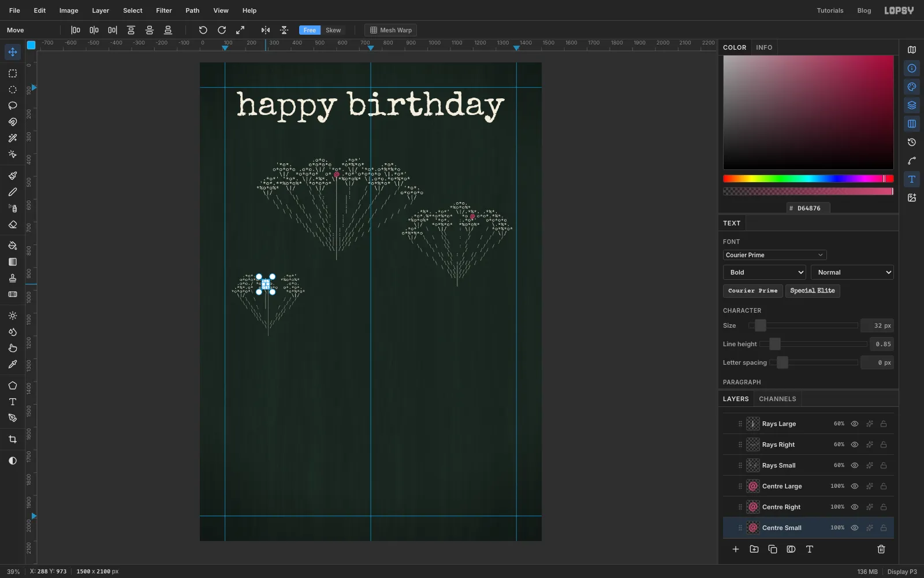Hide the Centre Large layer
The width and height of the screenshot is (924, 578).
pyautogui.click(x=855, y=486)
